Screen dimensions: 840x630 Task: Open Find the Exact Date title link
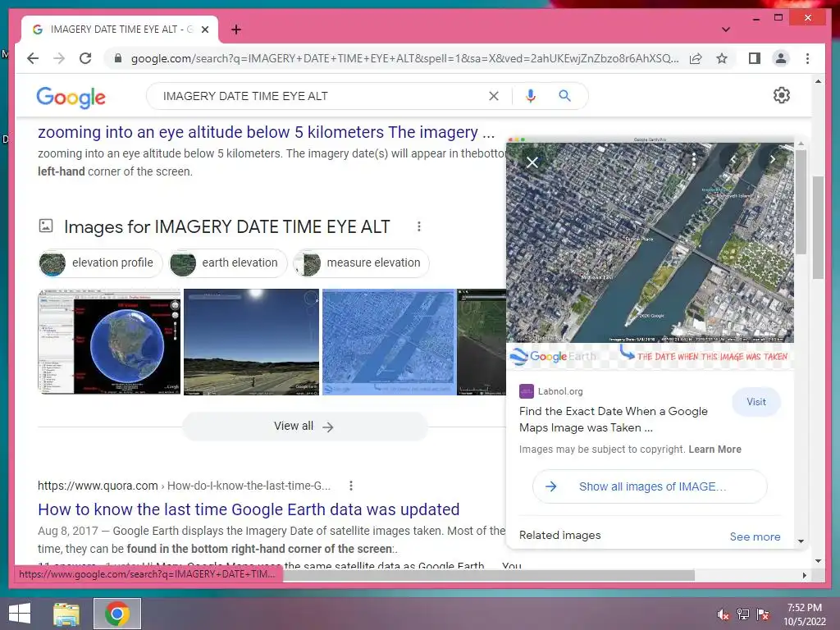tap(614, 419)
